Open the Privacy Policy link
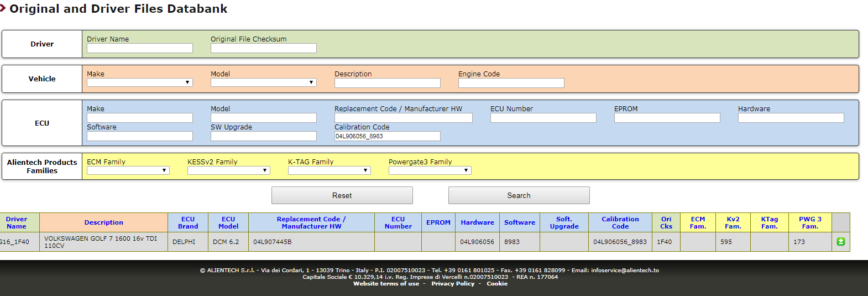Screen dimensions: 868x296 (453, 284)
